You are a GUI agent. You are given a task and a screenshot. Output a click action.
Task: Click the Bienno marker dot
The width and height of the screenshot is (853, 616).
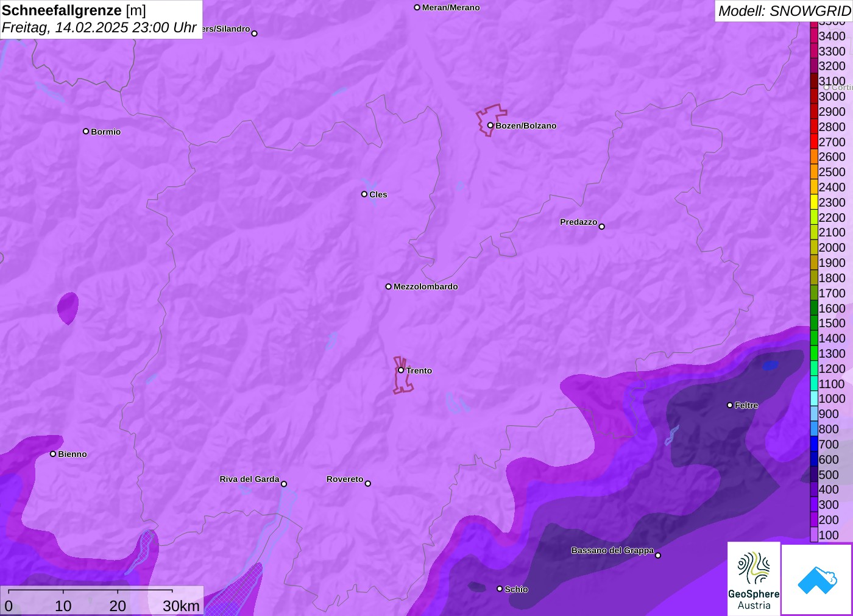53,454
